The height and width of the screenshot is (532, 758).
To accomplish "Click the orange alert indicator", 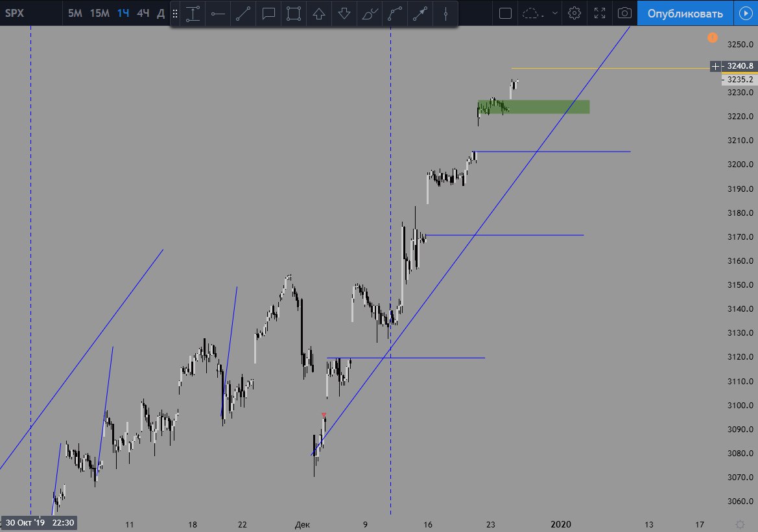I will click(x=713, y=37).
